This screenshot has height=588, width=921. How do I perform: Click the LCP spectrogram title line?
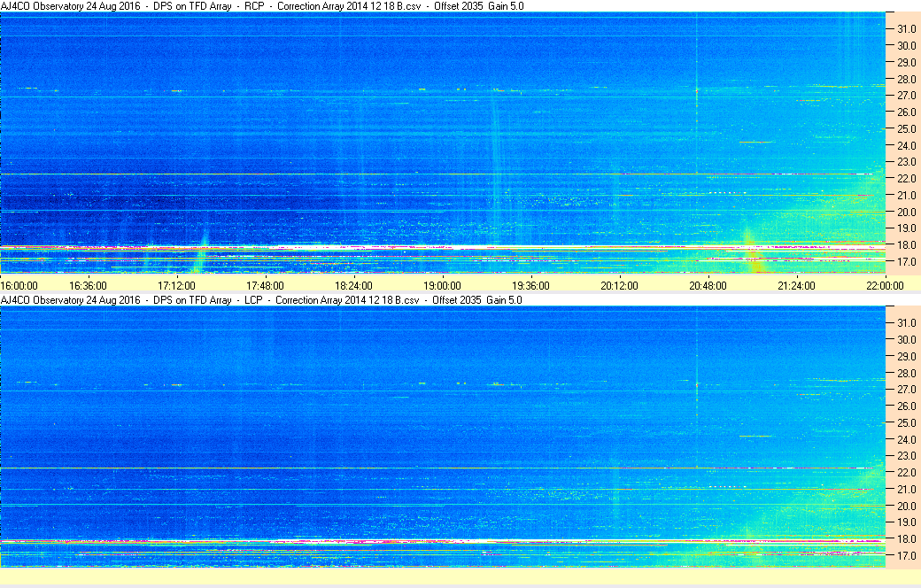point(261,299)
